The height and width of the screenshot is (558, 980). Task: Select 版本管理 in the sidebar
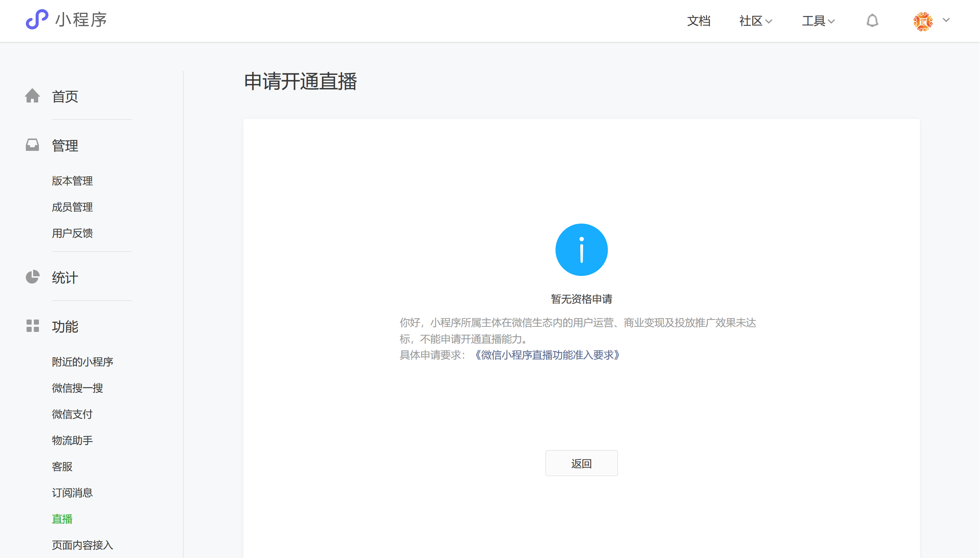point(72,181)
